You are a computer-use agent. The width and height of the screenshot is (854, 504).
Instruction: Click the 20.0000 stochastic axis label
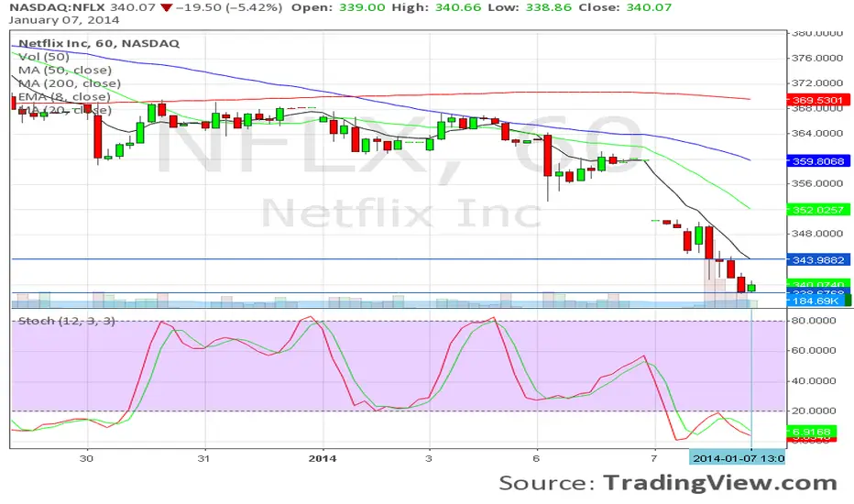click(814, 411)
